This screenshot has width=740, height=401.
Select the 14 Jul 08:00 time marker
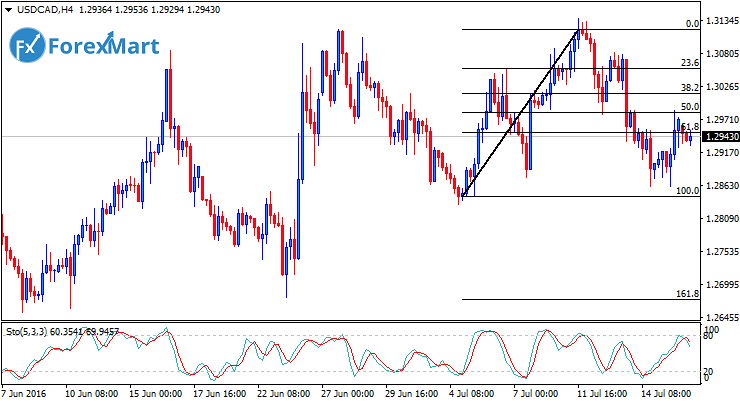click(670, 393)
